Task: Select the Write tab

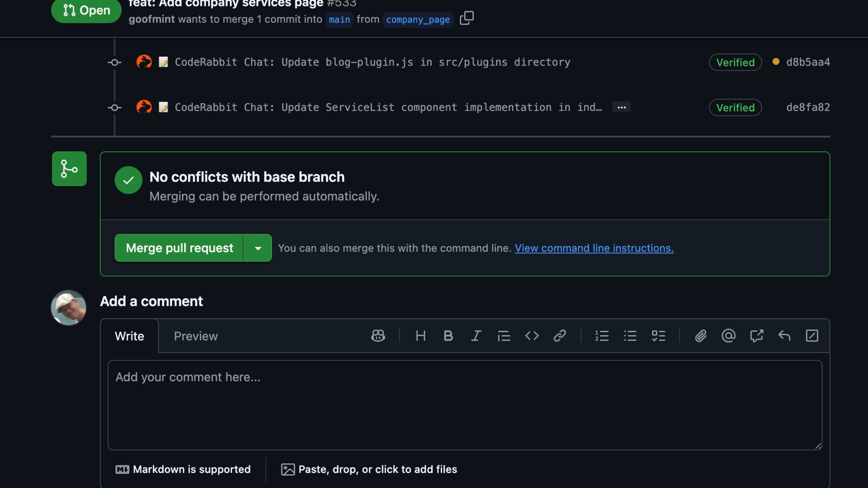Action: (x=129, y=336)
